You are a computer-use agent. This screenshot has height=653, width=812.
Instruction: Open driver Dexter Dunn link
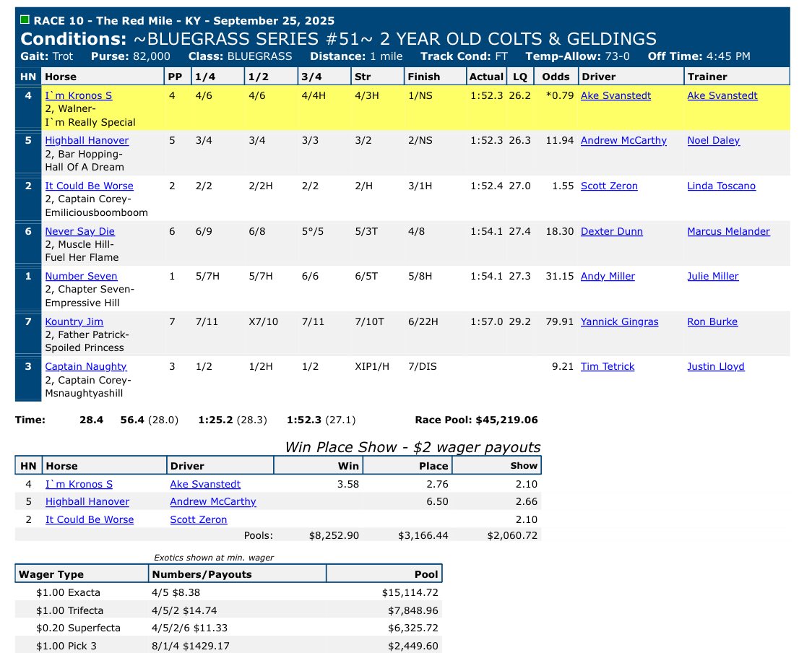click(612, 231)
